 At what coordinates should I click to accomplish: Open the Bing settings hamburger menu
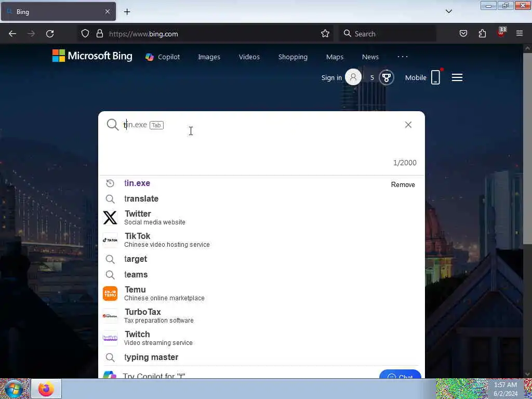coord(457,78)
